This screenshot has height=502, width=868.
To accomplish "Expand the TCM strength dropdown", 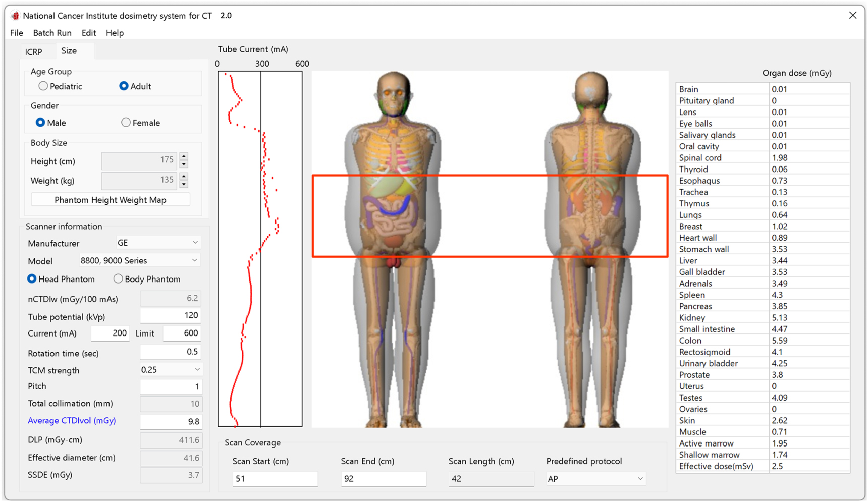I will pos(171,370).
